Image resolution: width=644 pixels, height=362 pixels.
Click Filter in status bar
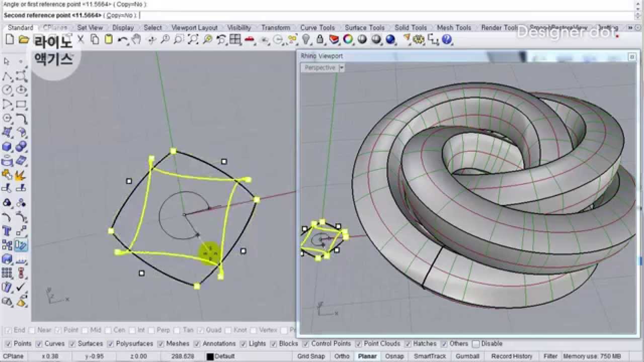point(550,356)
